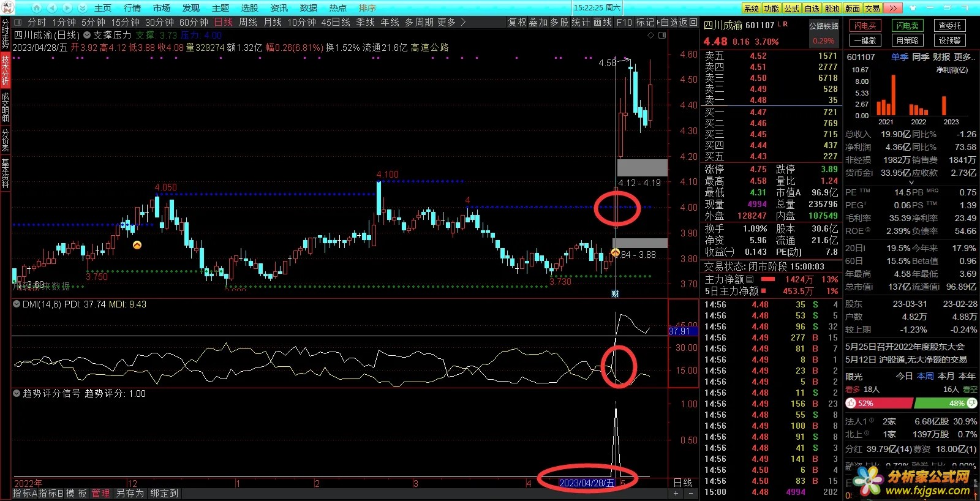Viewport: 980px width, 501px height.
Task: Click the 设预警 button
Action: click(x=949, y=40)
